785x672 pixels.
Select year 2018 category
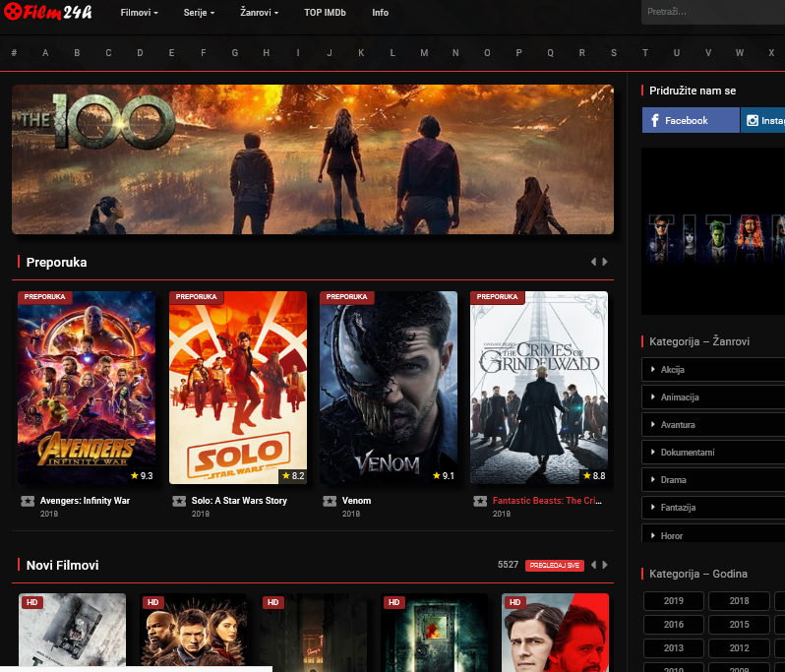point(739,601)
